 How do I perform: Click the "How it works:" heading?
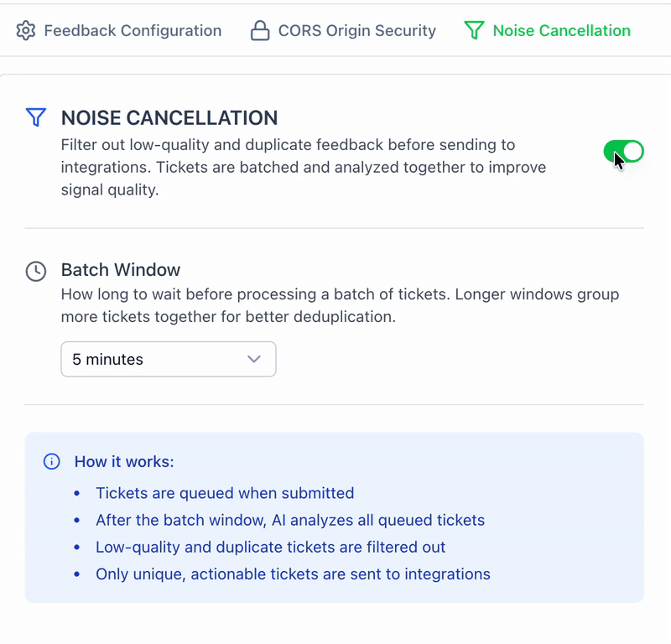124,462
